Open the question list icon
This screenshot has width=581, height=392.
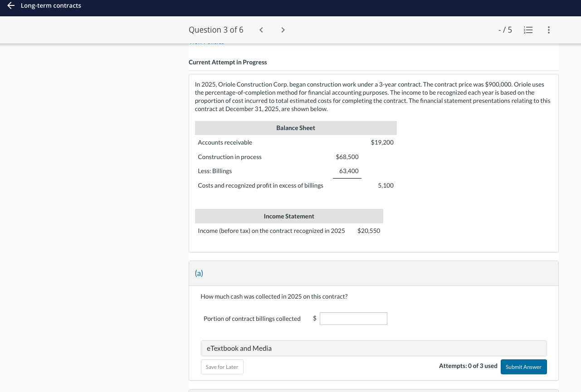coord(528,30)
